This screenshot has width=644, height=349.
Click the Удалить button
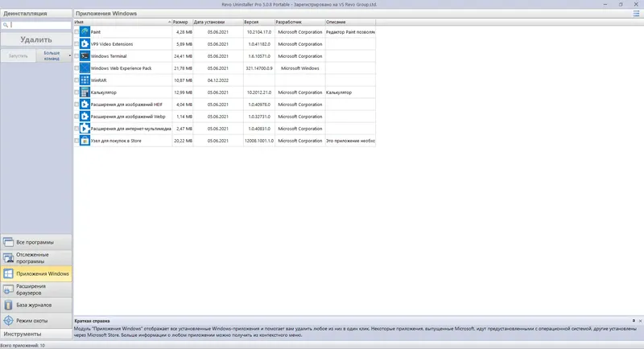36,39
